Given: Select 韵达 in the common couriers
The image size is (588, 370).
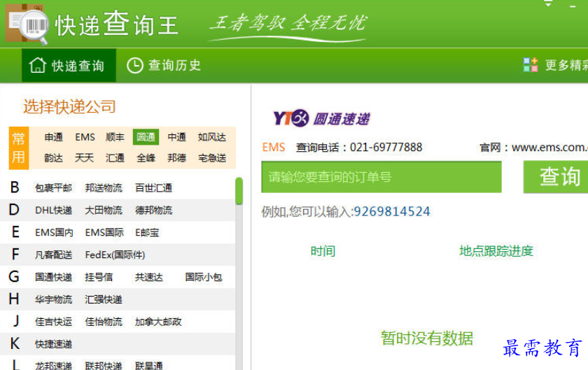Looking at the screenshot, I should point(54,158).
